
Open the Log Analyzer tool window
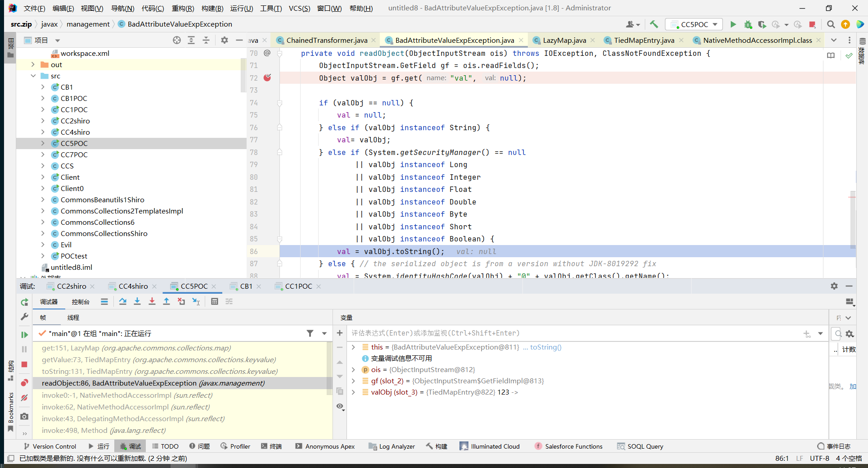tap(392, 446)
